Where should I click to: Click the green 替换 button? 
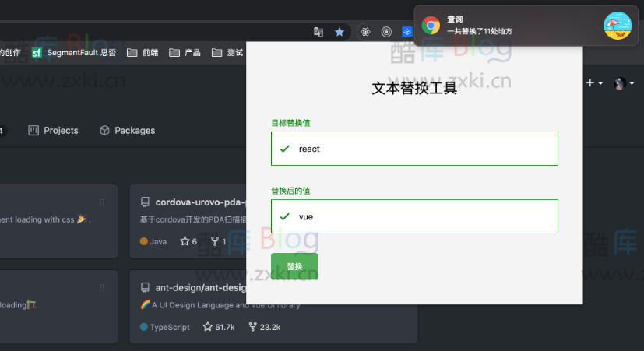[294, 266]
